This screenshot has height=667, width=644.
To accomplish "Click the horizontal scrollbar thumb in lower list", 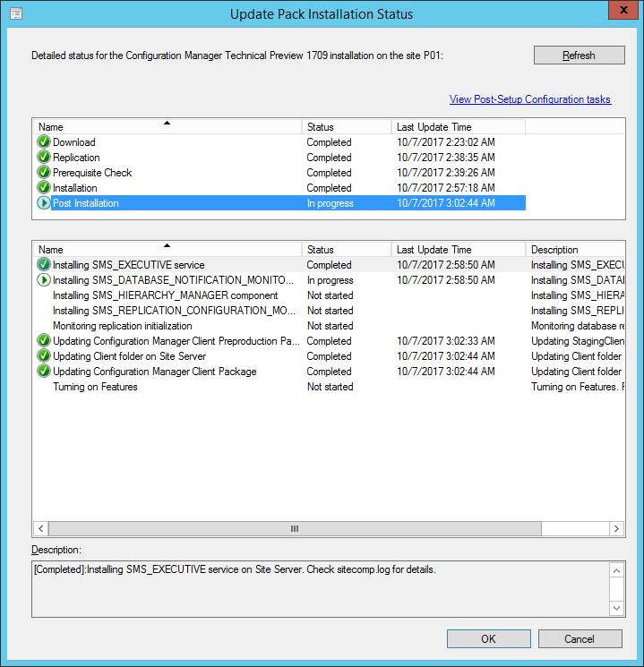I will coord(295,529).
